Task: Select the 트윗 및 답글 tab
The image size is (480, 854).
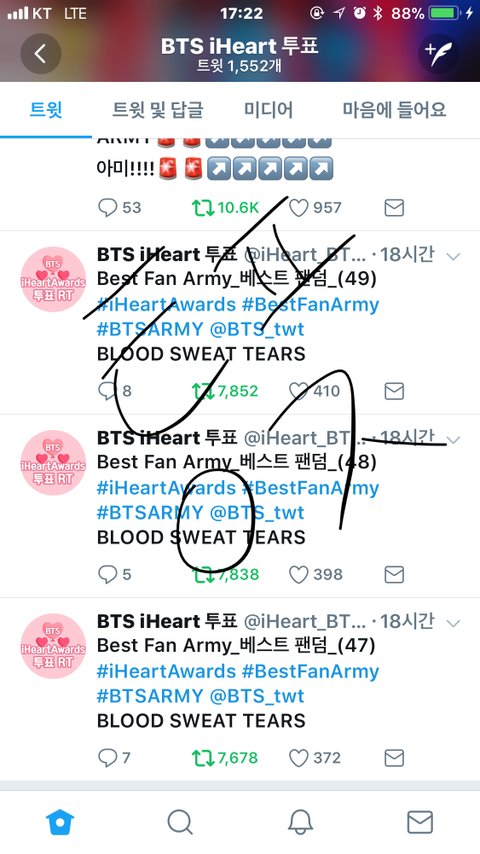Action: coord(157,110)
